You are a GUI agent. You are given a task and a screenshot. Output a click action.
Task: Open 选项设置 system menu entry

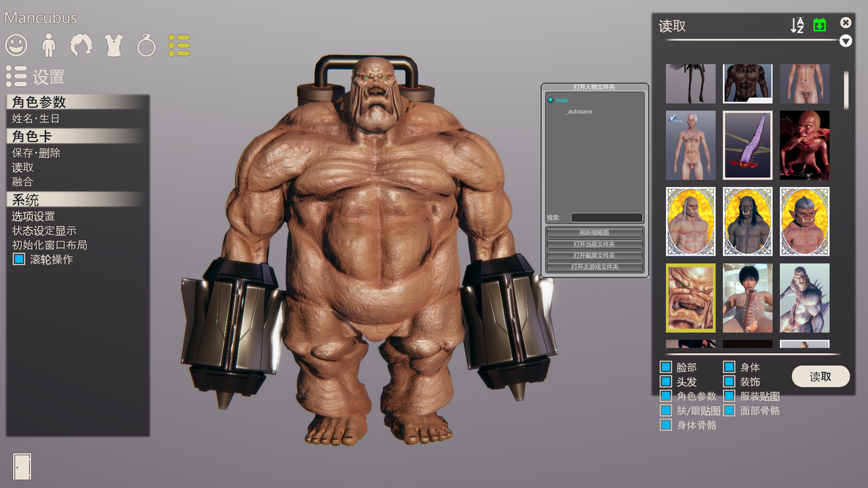tap(33, 216)
